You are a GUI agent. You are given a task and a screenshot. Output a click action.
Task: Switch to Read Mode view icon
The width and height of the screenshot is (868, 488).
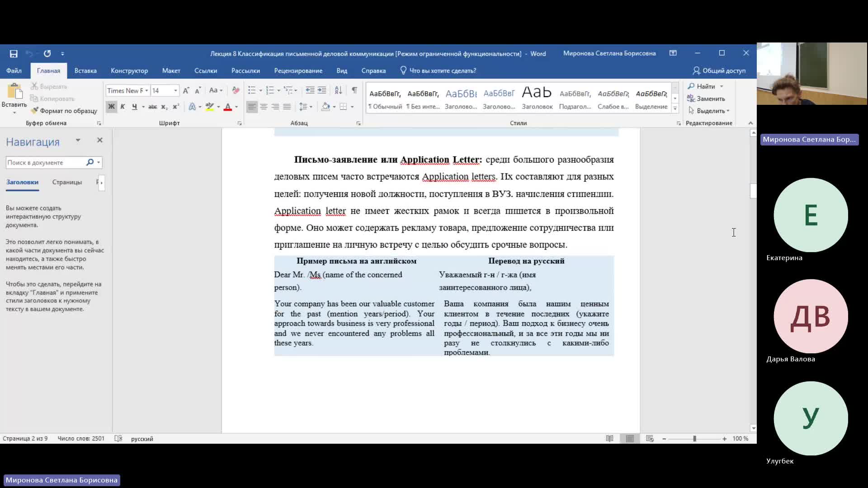pos(609,439)
